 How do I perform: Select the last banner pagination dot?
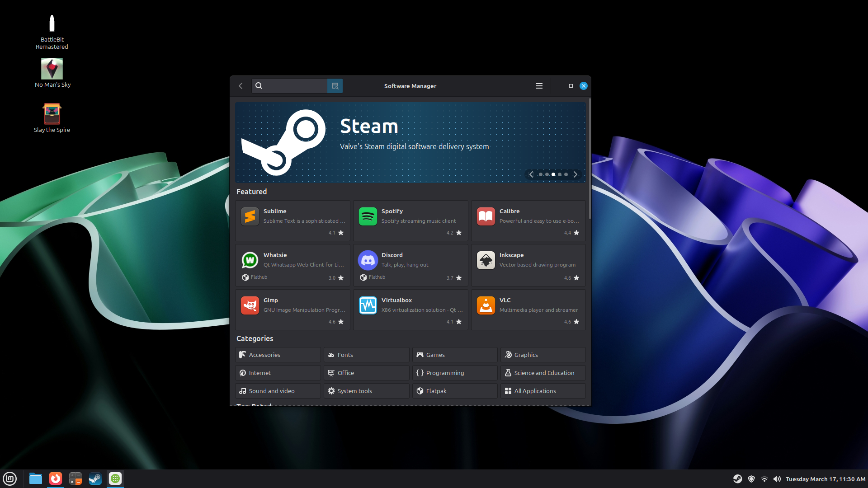(566, 174)
